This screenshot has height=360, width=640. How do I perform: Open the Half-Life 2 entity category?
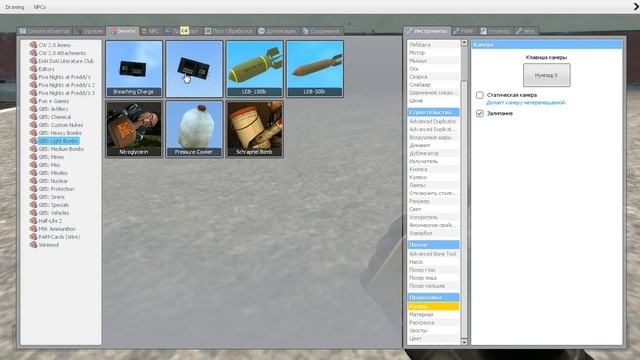tap(50, 221)
